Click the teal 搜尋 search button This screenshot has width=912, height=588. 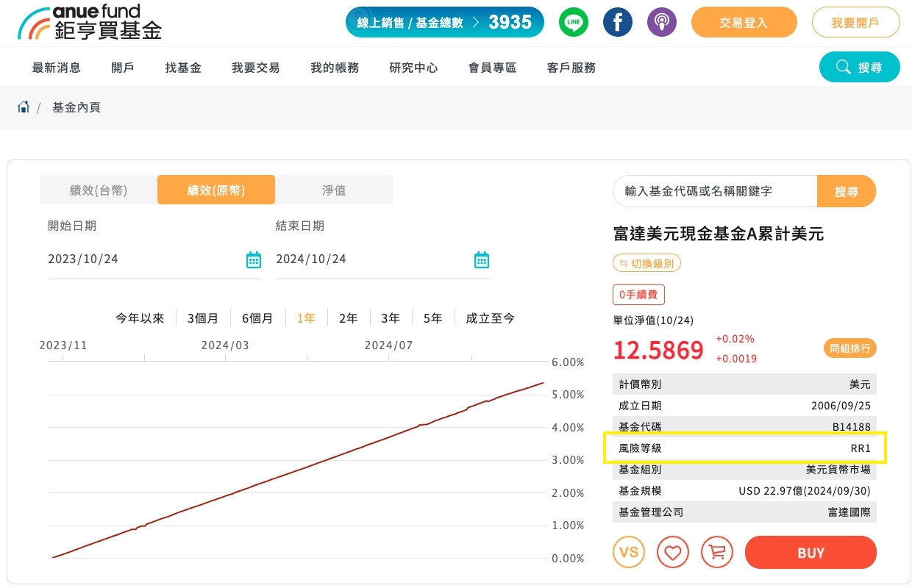click(x=860, y=67)
